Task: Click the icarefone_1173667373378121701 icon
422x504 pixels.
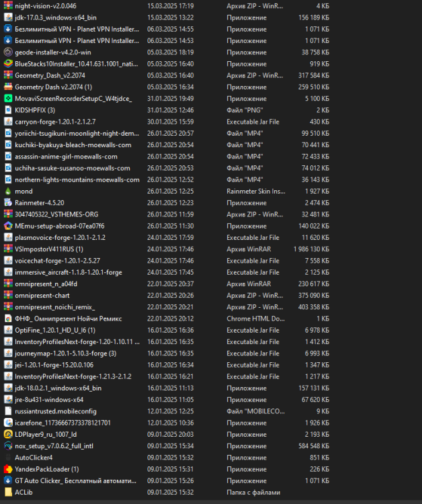Action: tap(8, 423)
